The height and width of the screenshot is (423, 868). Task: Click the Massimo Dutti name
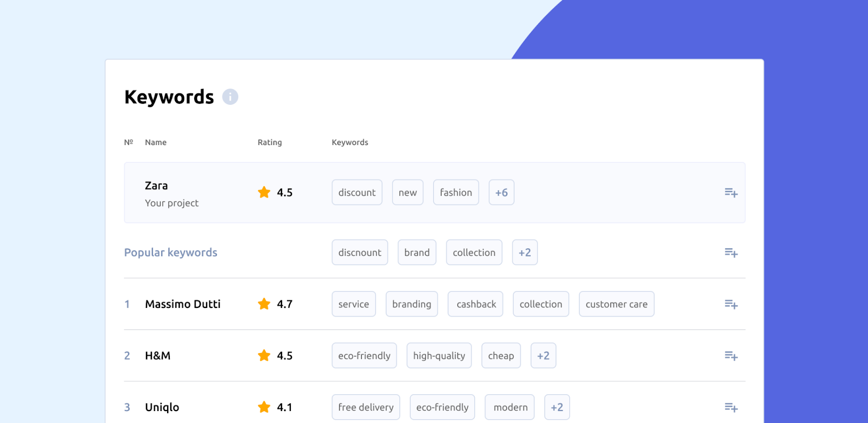click(x=183, y=304)
